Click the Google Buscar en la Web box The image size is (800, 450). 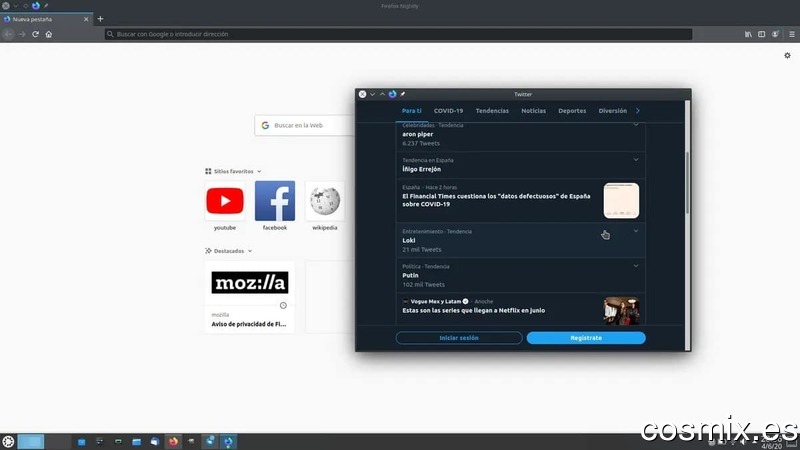click(x=305, y=125)
